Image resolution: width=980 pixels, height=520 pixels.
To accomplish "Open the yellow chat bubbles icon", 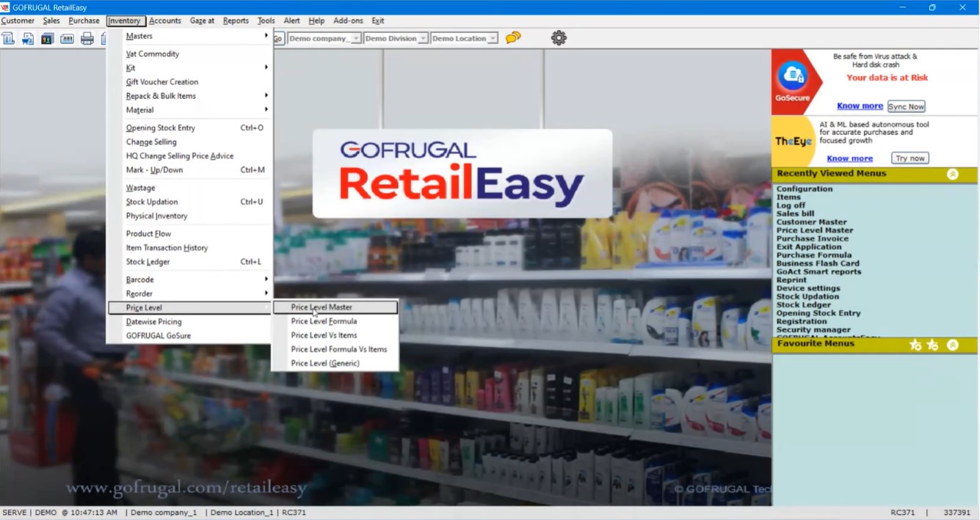I will [x=513, y=37].
